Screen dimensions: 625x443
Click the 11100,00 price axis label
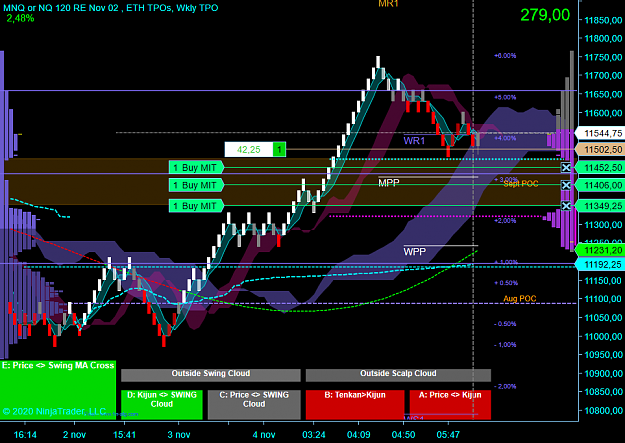coord(603,299)
